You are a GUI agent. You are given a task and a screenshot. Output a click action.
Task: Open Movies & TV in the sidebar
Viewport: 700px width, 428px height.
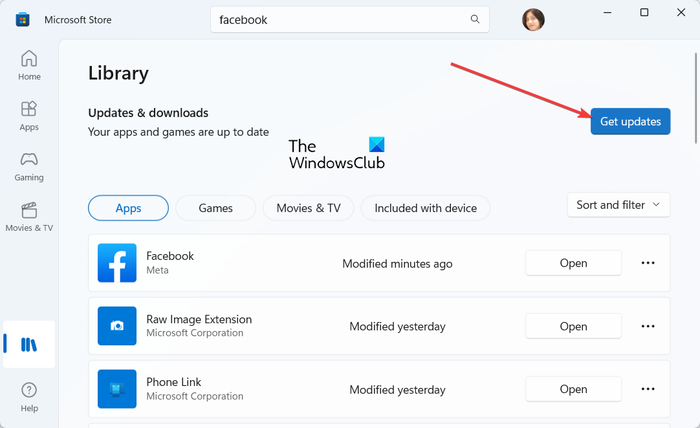29,217
